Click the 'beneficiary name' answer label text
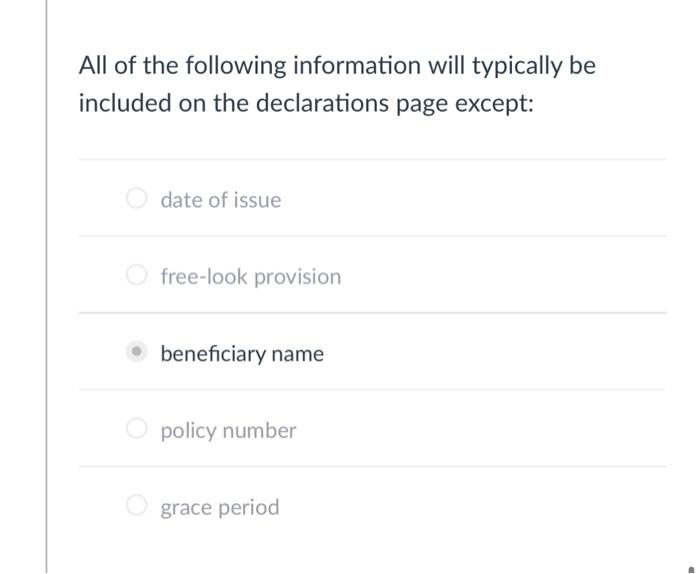 242,354
